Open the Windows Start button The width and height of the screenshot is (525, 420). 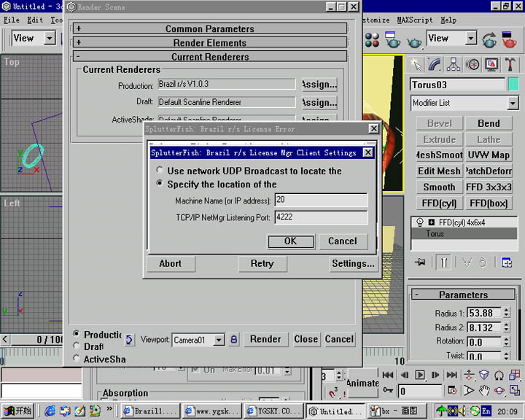17,411
